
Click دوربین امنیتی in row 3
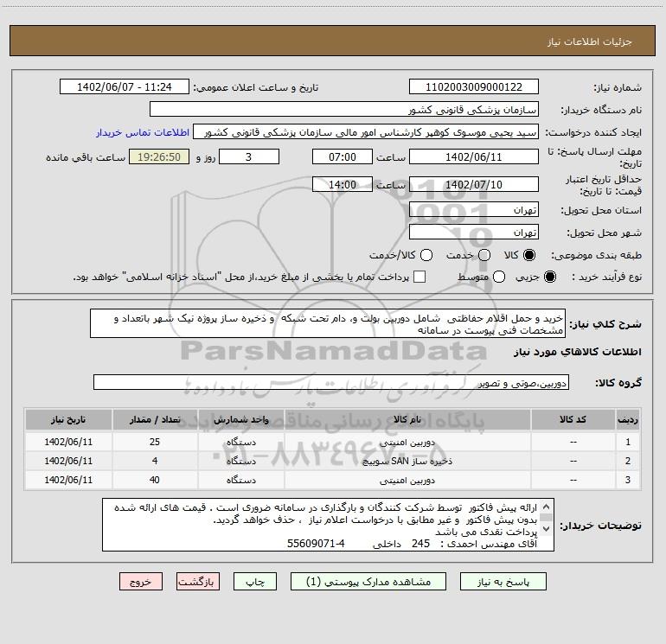[x=407, y=480]
